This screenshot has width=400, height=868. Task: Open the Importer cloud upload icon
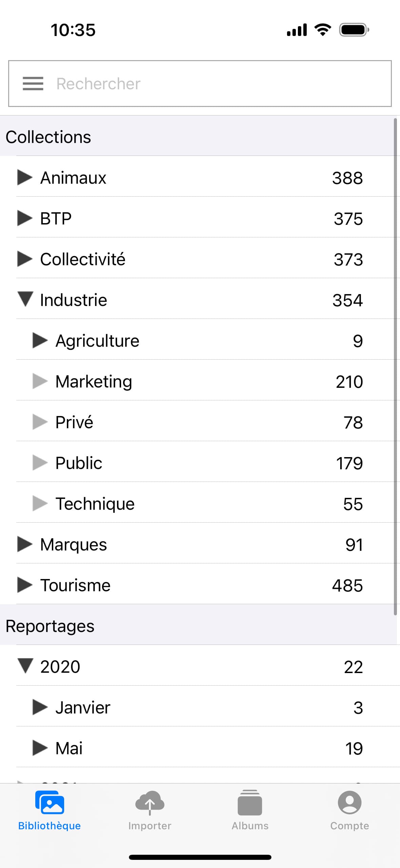150,803
